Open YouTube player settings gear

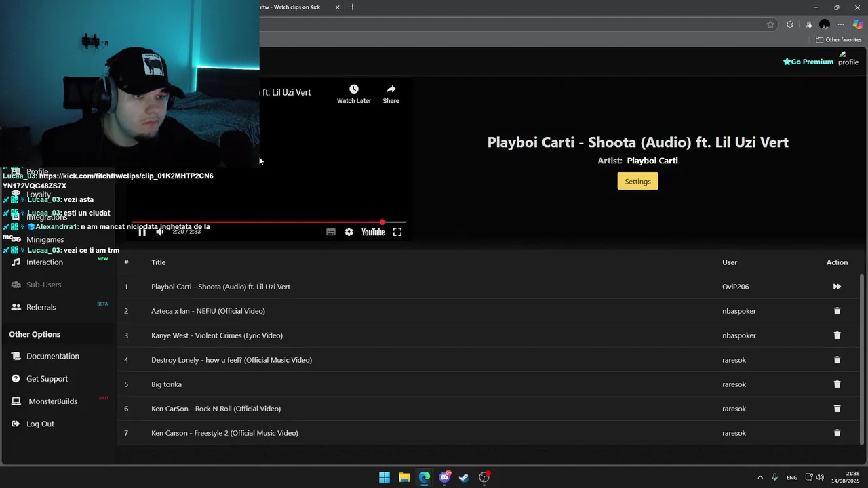(349, 232)
